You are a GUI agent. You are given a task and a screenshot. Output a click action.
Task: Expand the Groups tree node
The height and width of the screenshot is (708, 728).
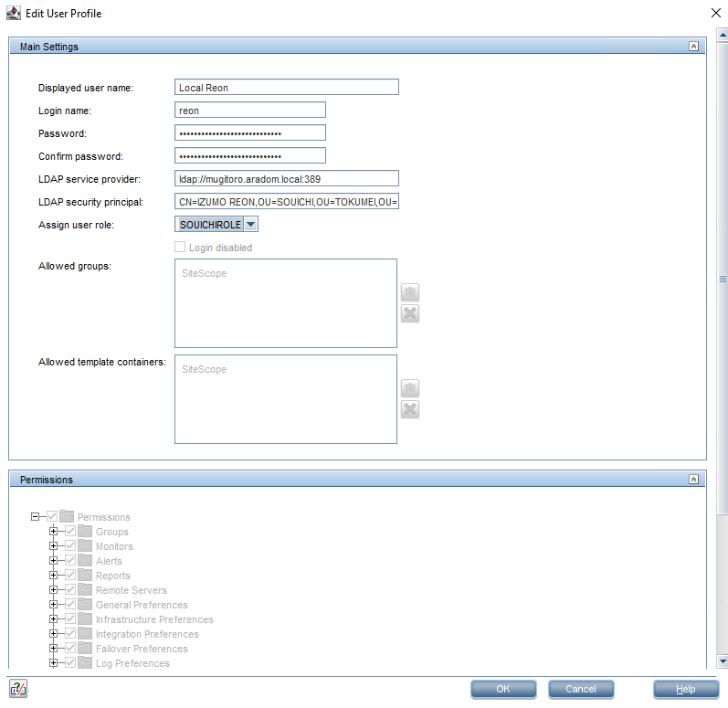[53, 531]
